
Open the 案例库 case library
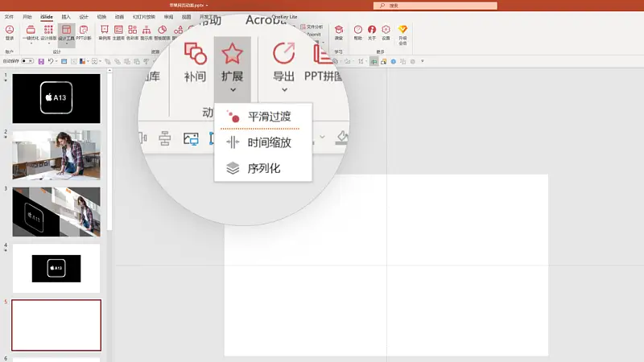click(105, 32)
